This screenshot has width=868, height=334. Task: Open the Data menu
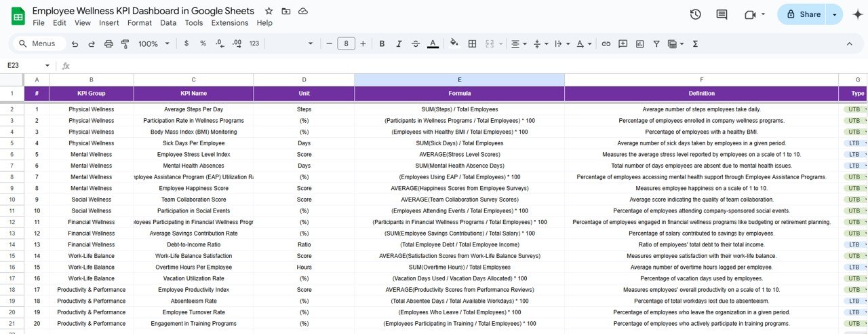(x=168, y=22)
